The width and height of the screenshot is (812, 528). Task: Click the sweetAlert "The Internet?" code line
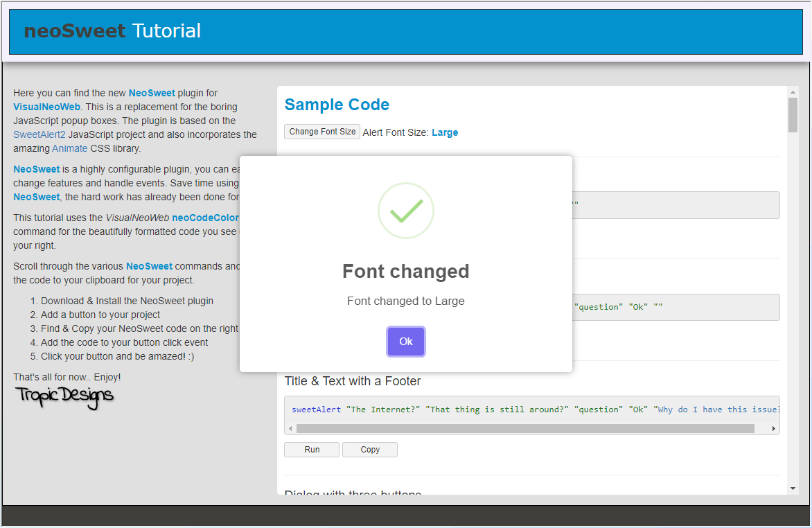point(535,410)
